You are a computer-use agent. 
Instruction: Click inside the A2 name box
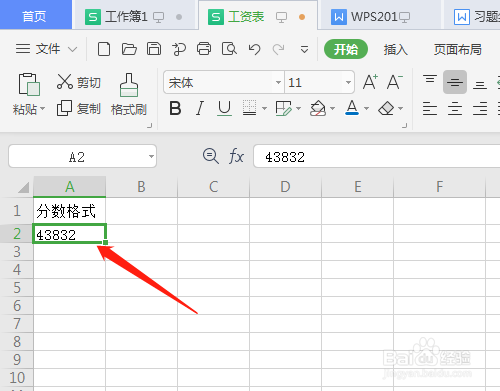(77, 156)
